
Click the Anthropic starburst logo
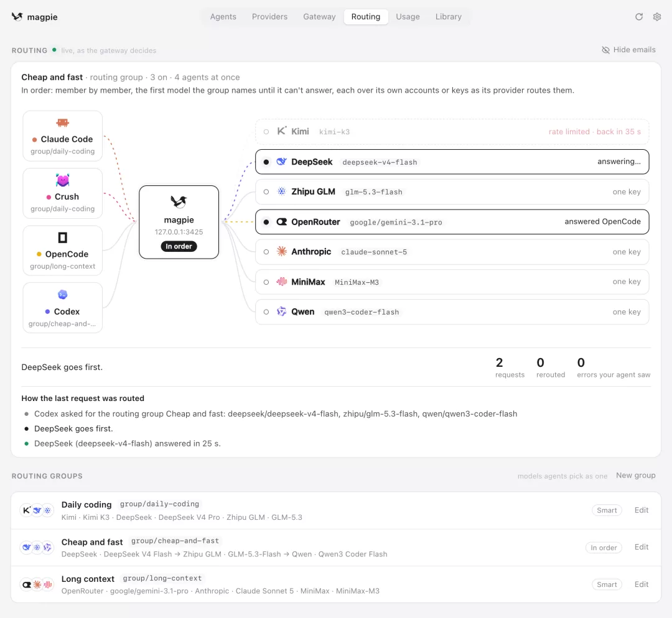[x=282, y=251]
